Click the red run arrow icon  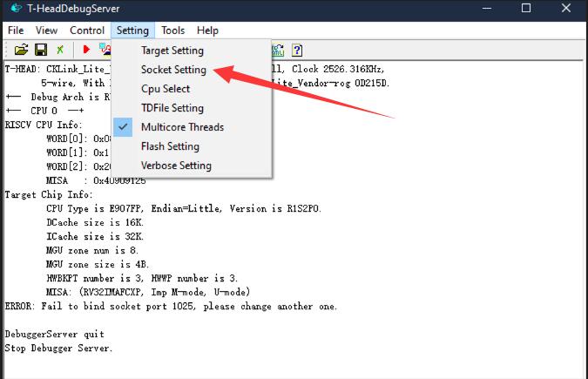(86, 50)
